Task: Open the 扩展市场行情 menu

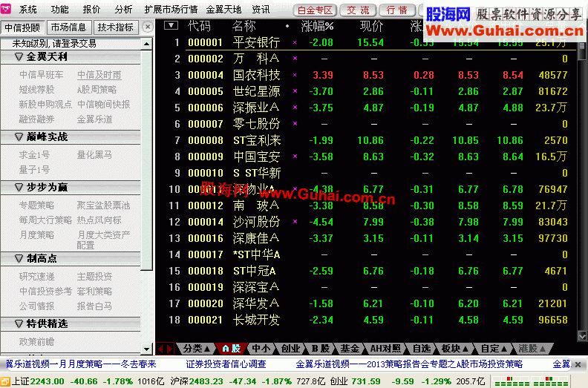Action: coord(171,10)
